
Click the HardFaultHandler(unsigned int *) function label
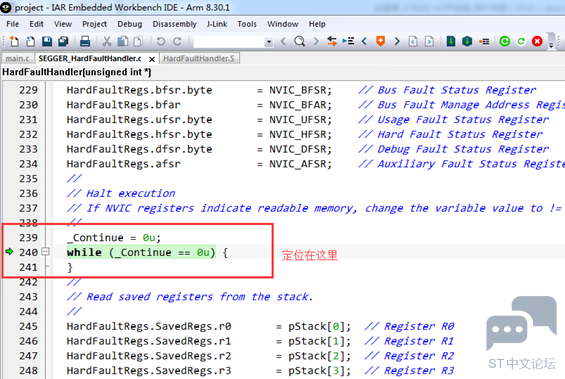77,72
